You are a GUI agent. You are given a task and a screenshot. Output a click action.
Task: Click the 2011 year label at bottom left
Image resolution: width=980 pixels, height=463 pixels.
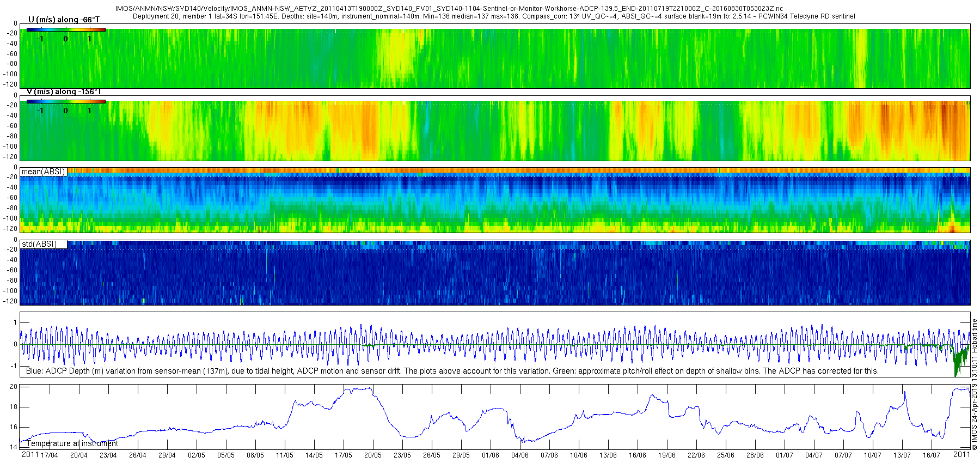pos(30,454)
